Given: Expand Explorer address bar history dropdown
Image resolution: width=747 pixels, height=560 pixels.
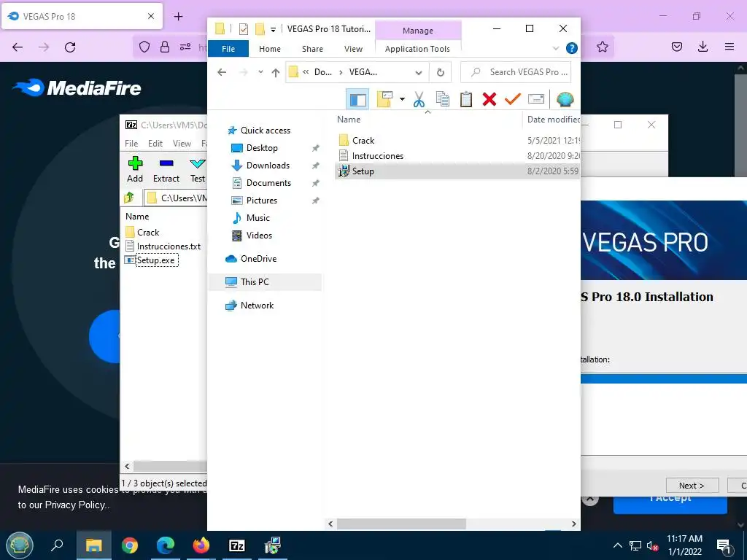Looking at the screenshot, I should [x=419, y=72].
